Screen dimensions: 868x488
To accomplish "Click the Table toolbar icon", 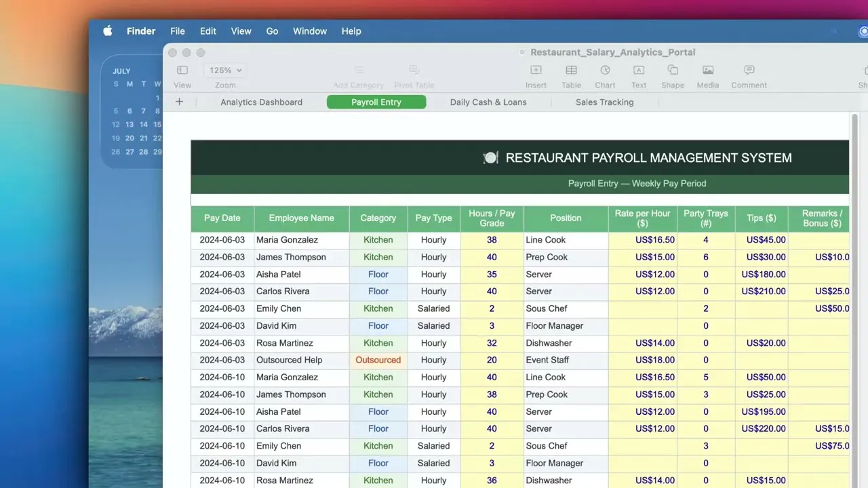I will [571, 70].
